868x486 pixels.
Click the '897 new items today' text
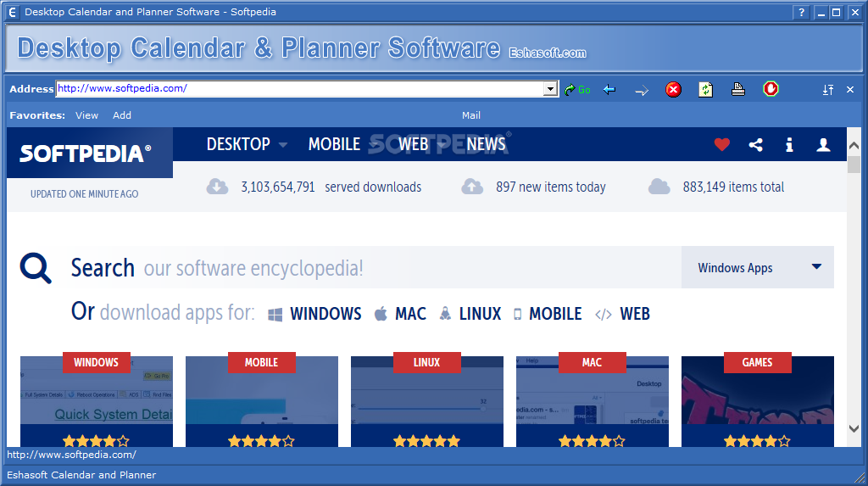551,187
